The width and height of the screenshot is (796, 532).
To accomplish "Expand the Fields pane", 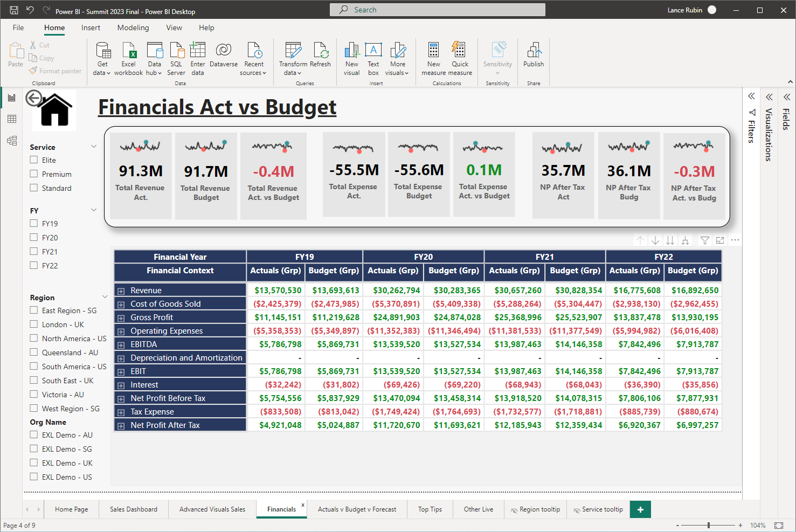I will (787, 97).
